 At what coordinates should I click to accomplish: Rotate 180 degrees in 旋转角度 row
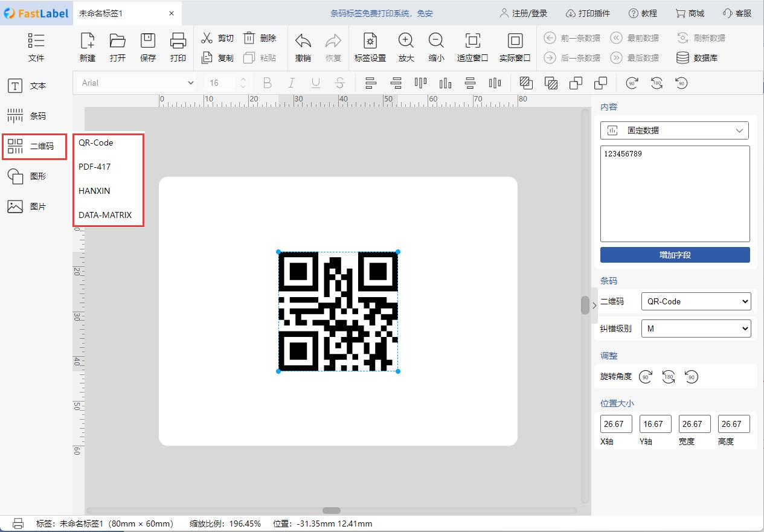[x=669, y=377]
